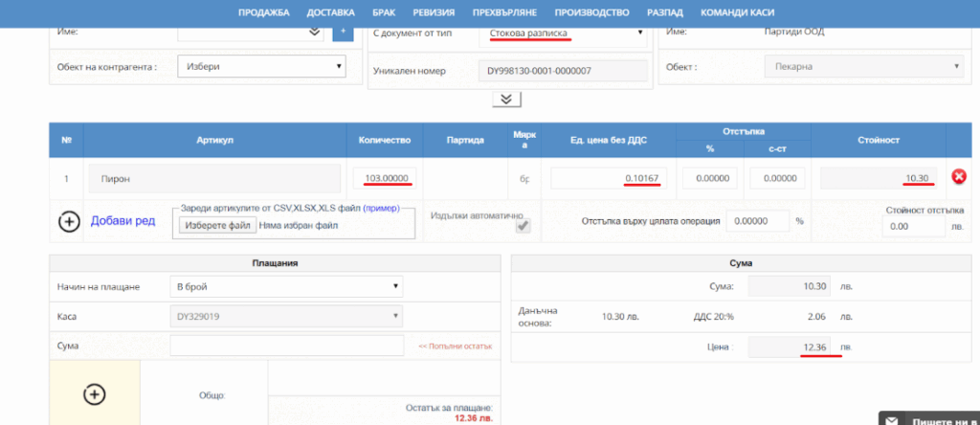Click the red delete row icon
Viewport: 980px width, 425px height.
tap(959, 177)
